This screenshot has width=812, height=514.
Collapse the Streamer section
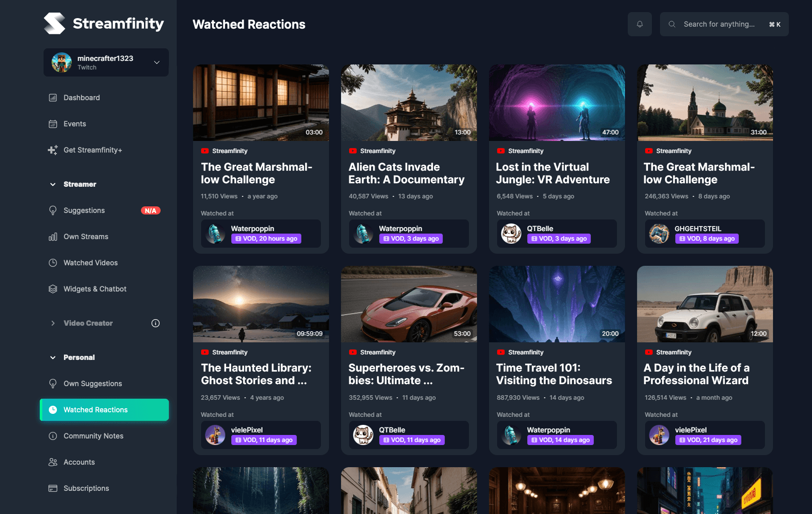coord(53,184)
